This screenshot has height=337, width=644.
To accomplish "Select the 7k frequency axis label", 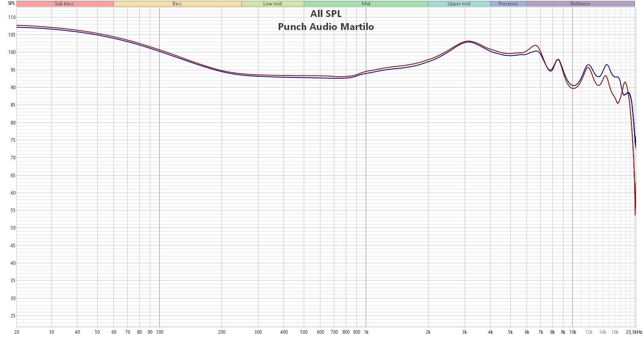I will (x=541, y=332).
